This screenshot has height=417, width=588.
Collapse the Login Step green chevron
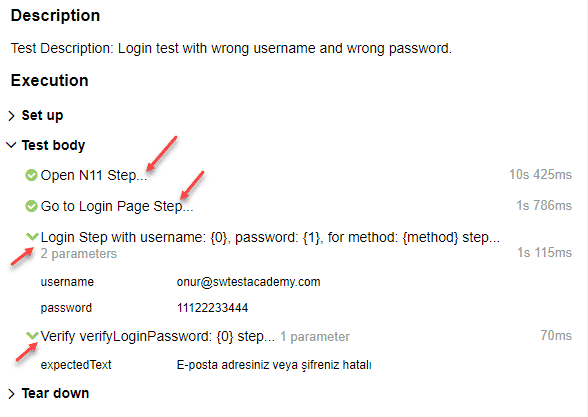32,237
